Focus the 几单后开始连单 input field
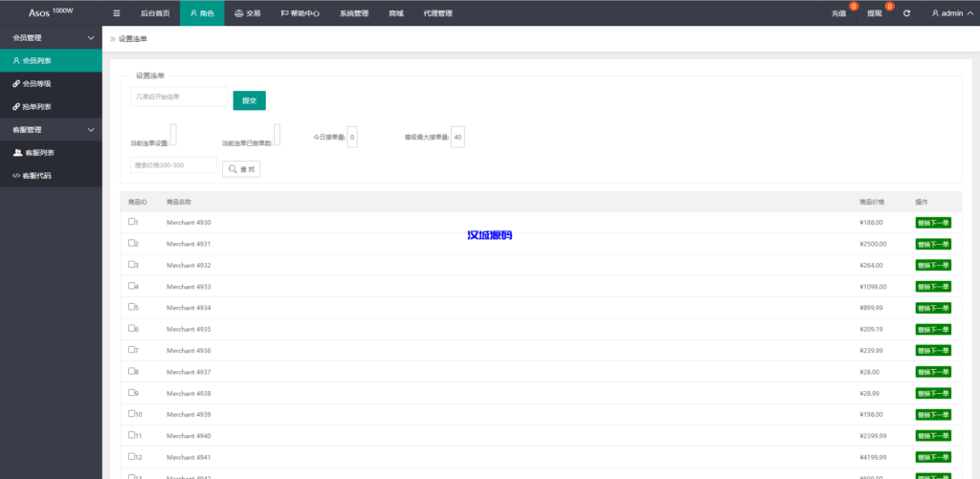This screenshot has width=980, height=479. tap(179, 97)
